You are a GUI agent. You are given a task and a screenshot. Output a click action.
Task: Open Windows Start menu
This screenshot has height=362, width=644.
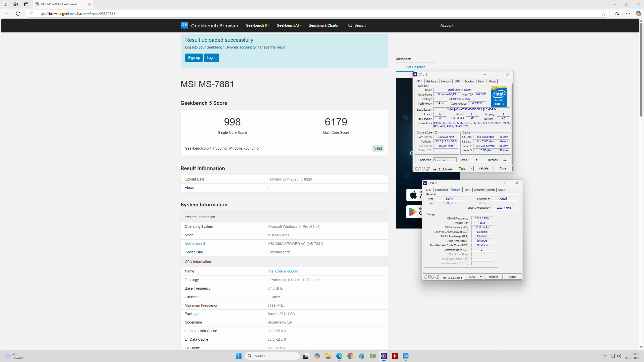point(238,356)
